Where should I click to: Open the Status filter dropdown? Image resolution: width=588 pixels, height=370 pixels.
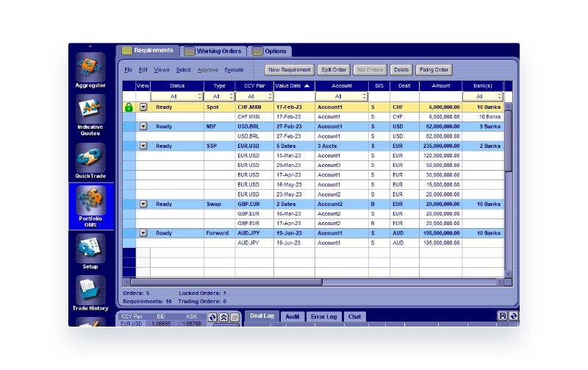tap(176, 96)
